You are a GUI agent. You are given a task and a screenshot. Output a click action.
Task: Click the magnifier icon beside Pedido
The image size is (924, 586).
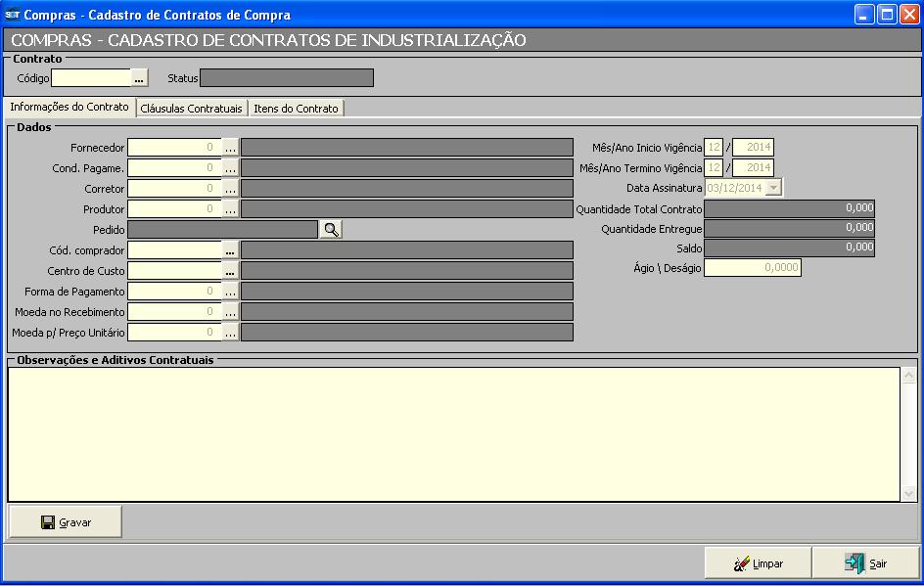(x=331, y=229)
